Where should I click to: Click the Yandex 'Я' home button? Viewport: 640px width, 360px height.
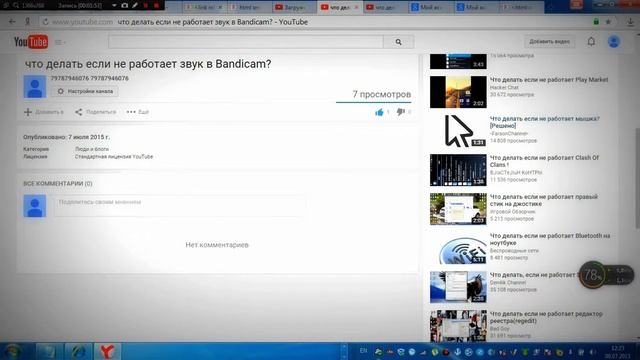pyautogui.click(x=28, y=22)
